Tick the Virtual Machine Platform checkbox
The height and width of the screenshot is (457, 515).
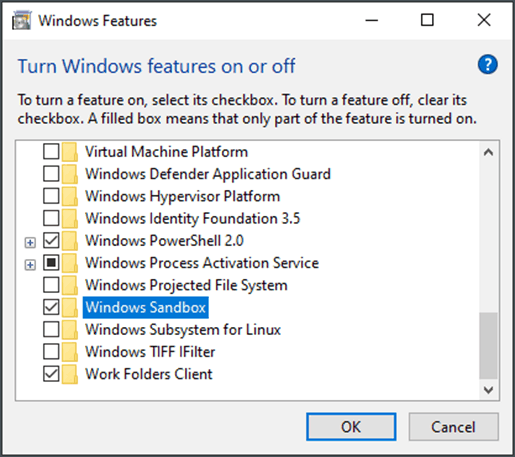pyautogui.click(x=51, y=151)
